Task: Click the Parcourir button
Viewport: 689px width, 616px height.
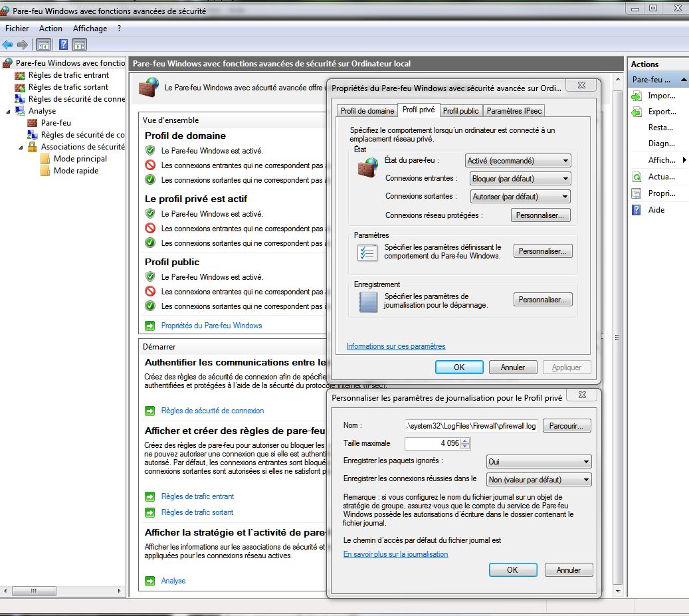Action: [566, 426]
